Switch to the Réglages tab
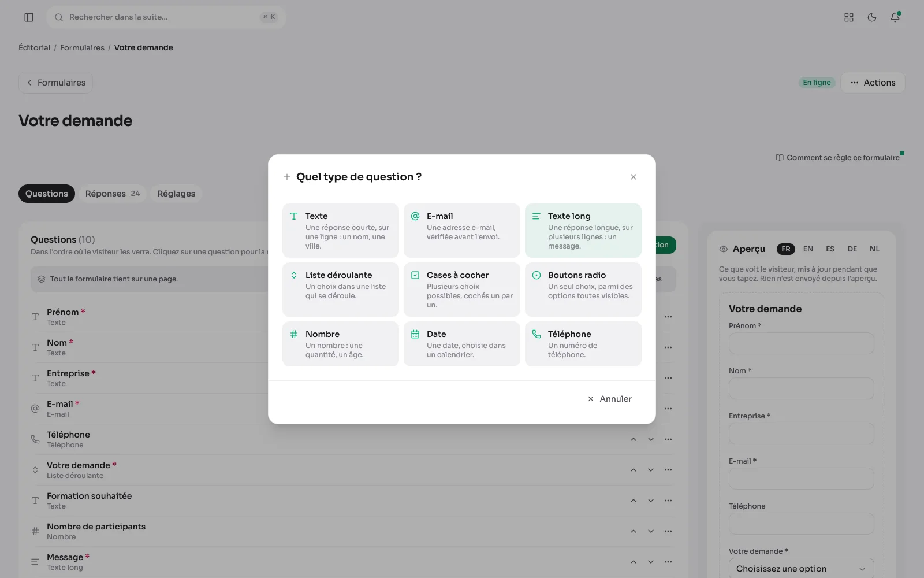Screen dimensions: 924x578 [176, 194]
